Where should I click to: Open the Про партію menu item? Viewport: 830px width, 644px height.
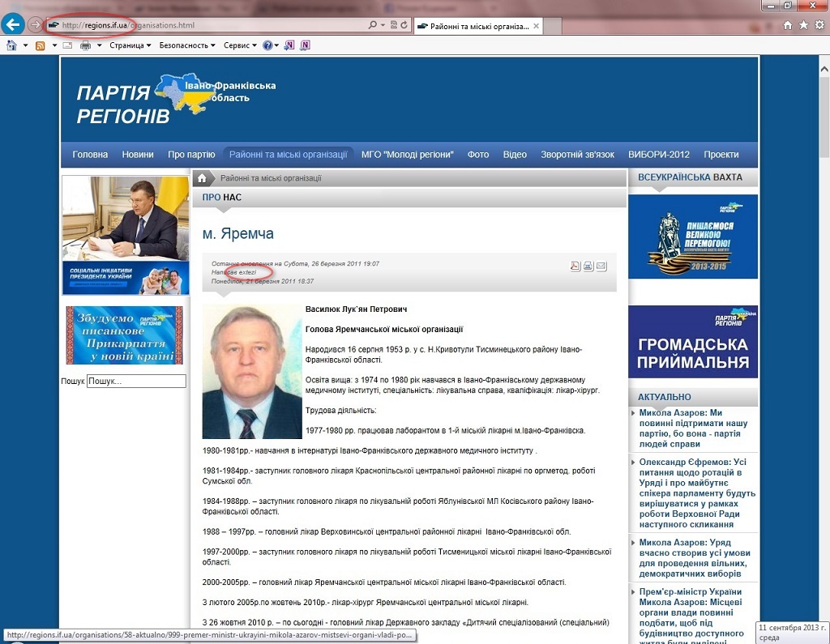(191, 155)
